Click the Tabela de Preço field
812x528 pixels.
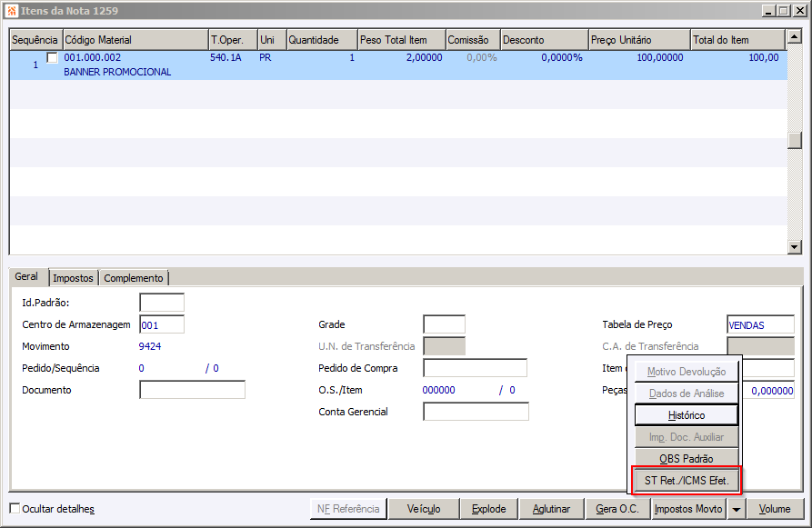pos(760,324)
